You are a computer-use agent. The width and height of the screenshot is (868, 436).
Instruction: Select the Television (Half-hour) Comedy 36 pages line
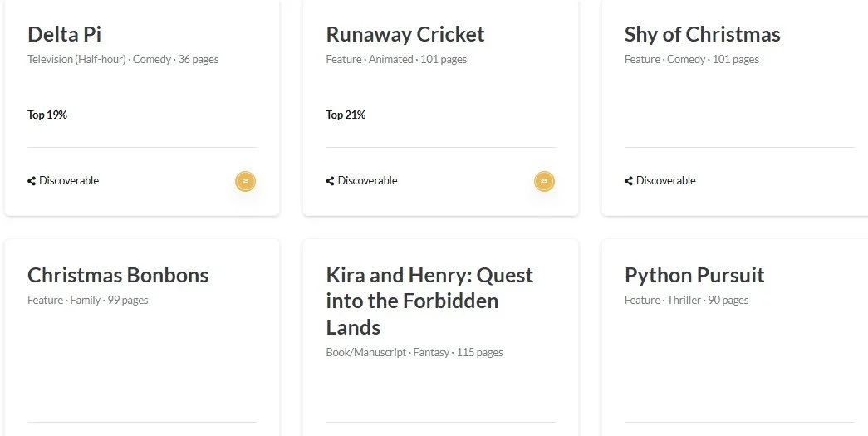point(123,59)
